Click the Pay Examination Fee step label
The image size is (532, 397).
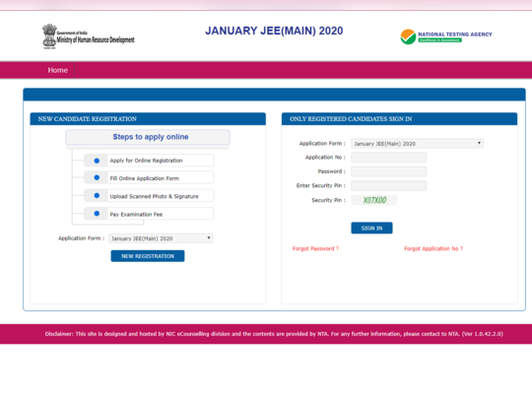click(x=136, y=215)
